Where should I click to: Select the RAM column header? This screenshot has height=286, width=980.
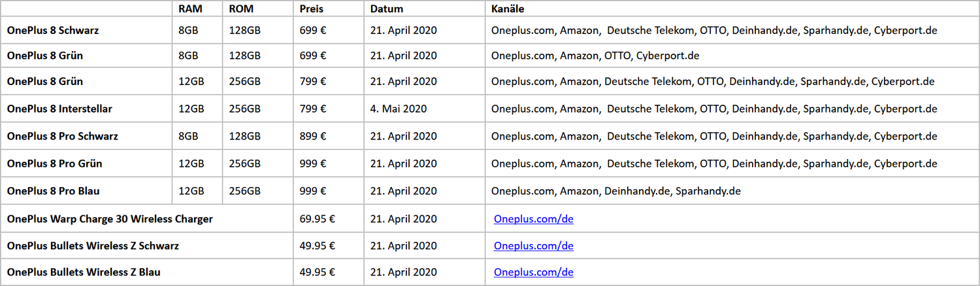click(x=190, y=9)
